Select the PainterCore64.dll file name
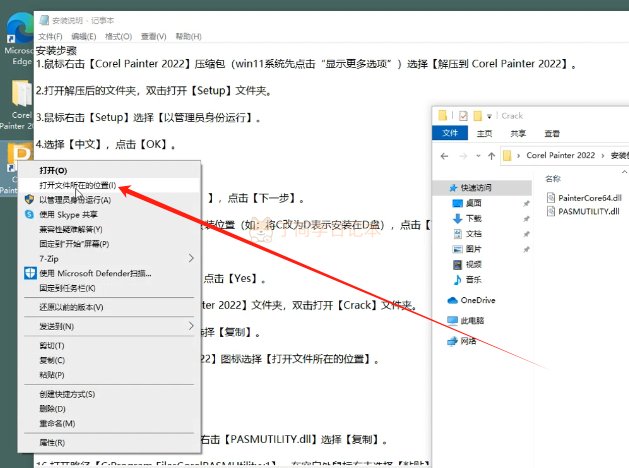Screen dimensions: 629x468 click(590, 198)
